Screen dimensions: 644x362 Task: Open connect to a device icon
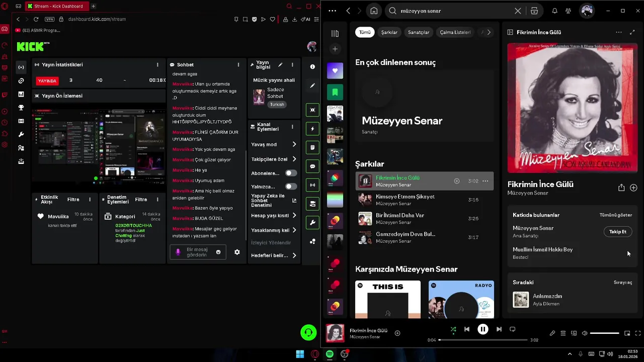(x=574, y=333)
